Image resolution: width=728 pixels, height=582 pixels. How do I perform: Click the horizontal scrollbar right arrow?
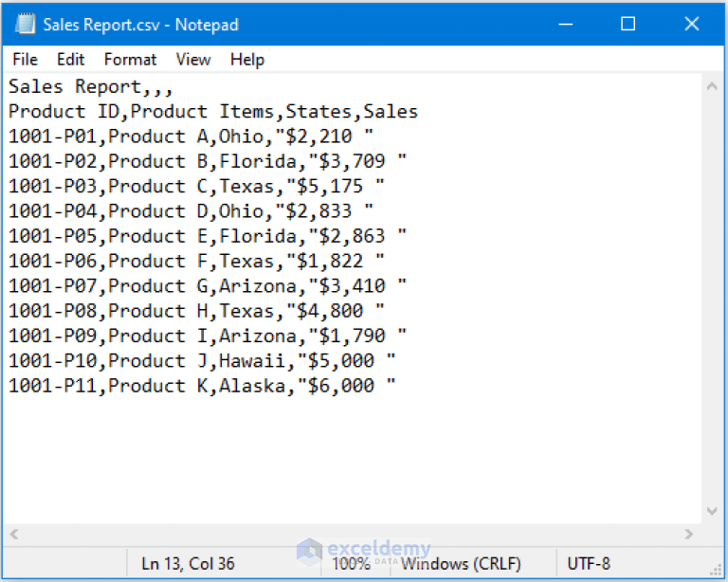point(689,535)
